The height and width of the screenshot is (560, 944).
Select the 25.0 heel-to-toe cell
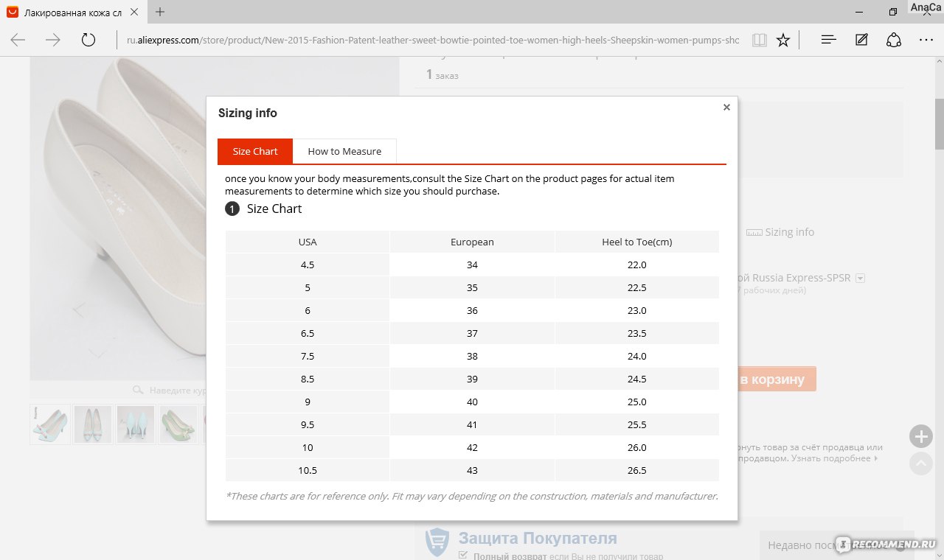637,402
